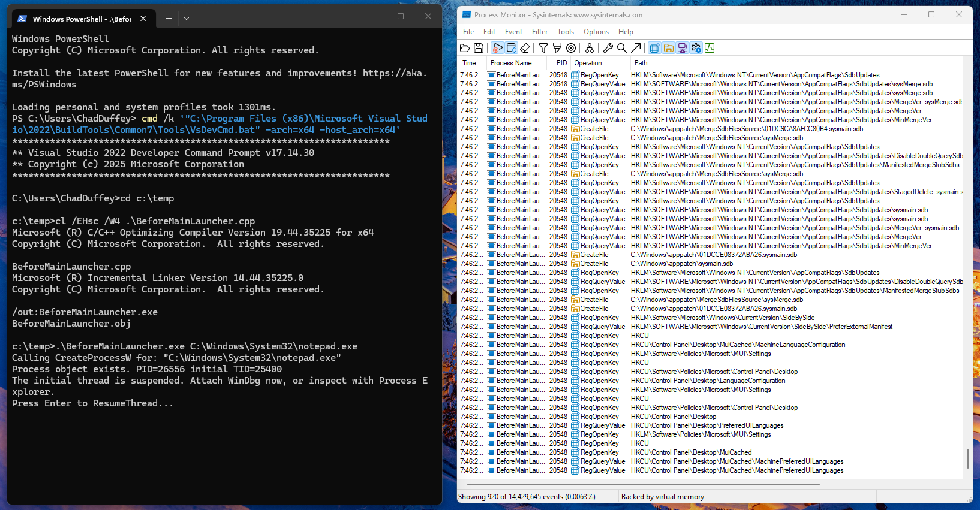The width and height of the screenshot is (980, 510).
Task: Select the RegOpenKey row for HKLM\Software\Microsoft\Windows\CurrentVersion\SideBySide
Action: point(711,318)
